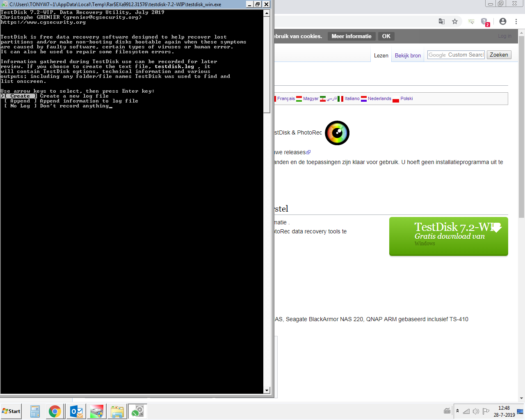Click the Google Translate icon in Chrome's address bar
525x420 pixels.
[442, 21]
